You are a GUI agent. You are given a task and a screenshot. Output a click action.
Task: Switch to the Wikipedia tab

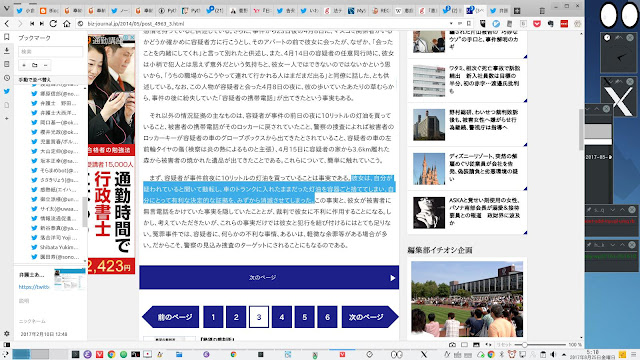click(404, 11)
